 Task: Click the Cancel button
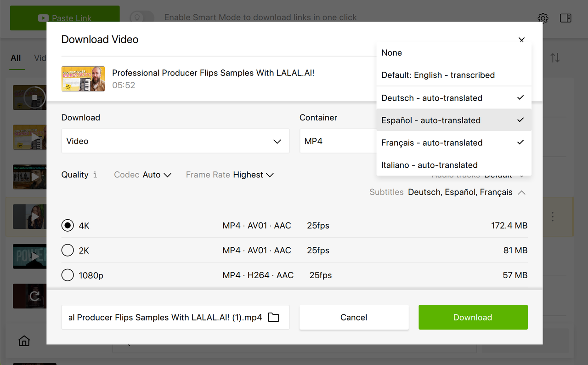tap(354, 317)
